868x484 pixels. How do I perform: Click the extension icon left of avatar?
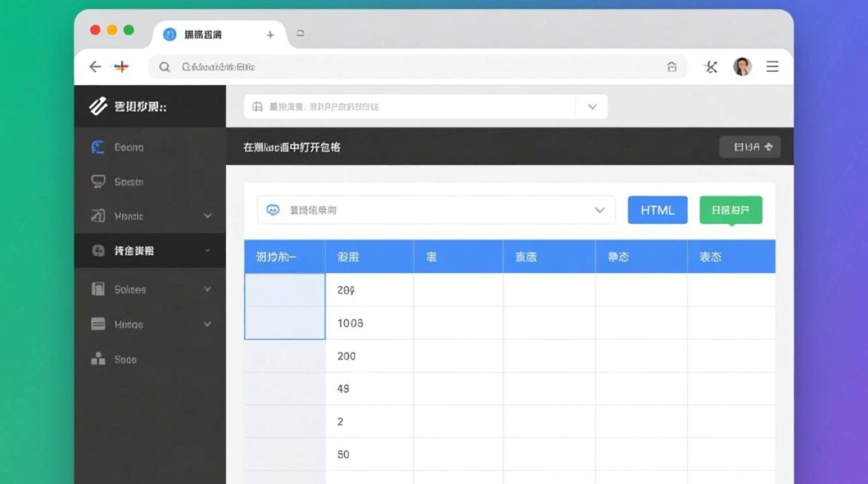tap(711, 66)
